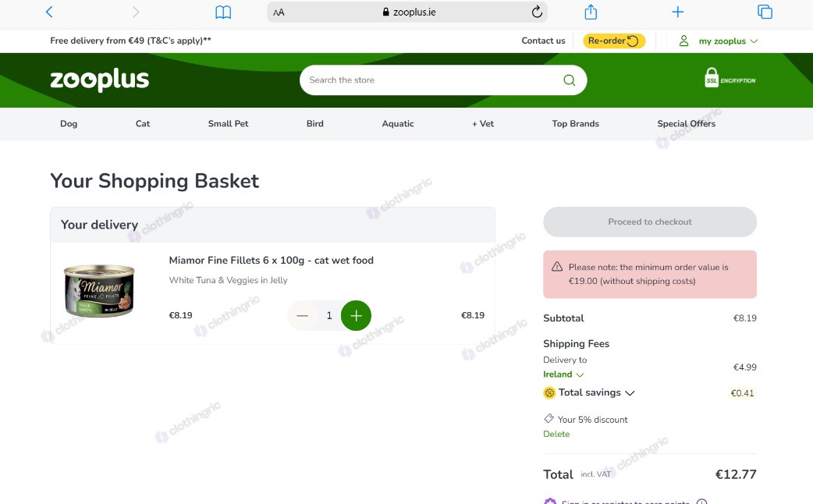Image resolution: width=813 pixels, height=504 pixels.
Task: Open the Safari share sheet
Action: tap(591, 12)
